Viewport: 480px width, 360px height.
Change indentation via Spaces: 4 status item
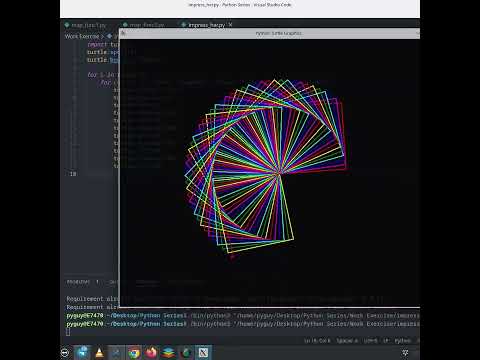coord(347,341)
